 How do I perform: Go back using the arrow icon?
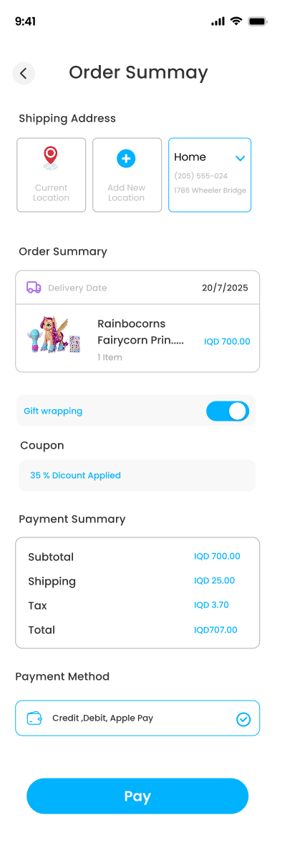(24, 73)
